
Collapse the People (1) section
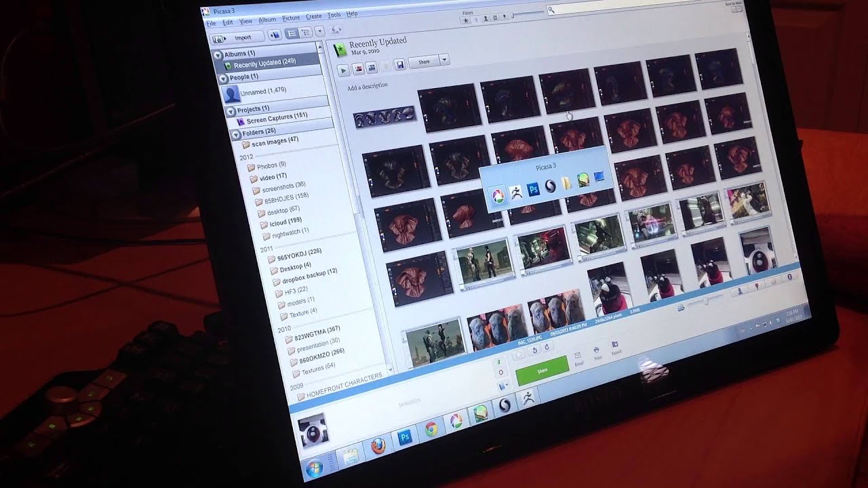coord(223,79)
